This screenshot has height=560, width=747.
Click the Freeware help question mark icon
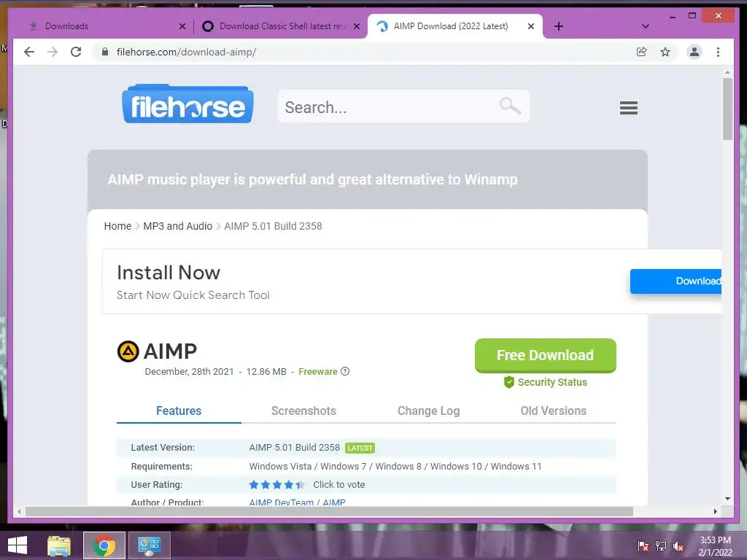(x=345, y=371)
